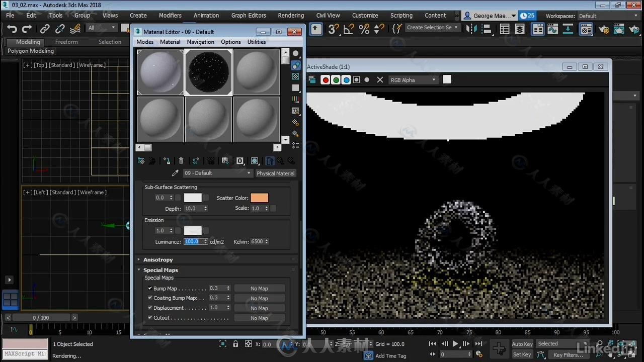This screenshot has height=362, width=644.
Task: Open the Material Editor Utilities menu
Action: tap(257, 42)
